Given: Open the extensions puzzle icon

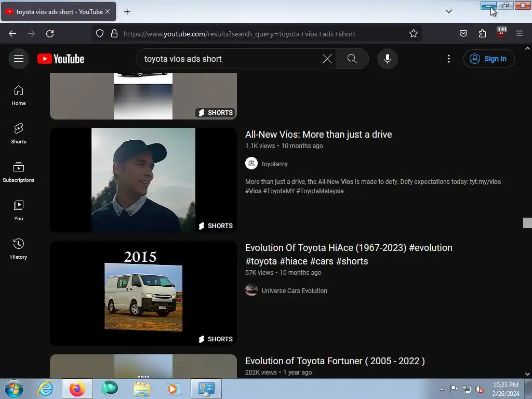Looking at the screenshot, I should coord(482,34).
